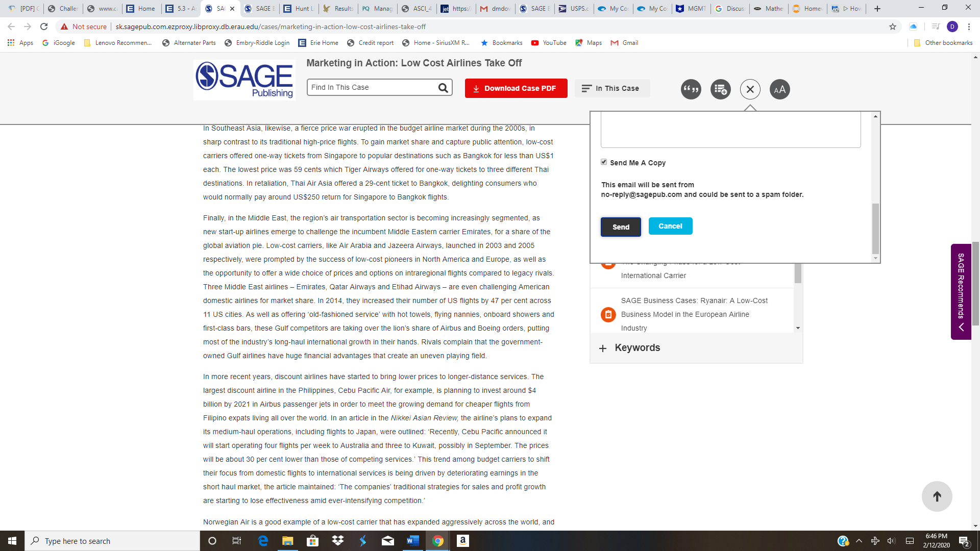Click in the email message text area
The height and width of the screenshot is (551, 980).
coord(730,130)
